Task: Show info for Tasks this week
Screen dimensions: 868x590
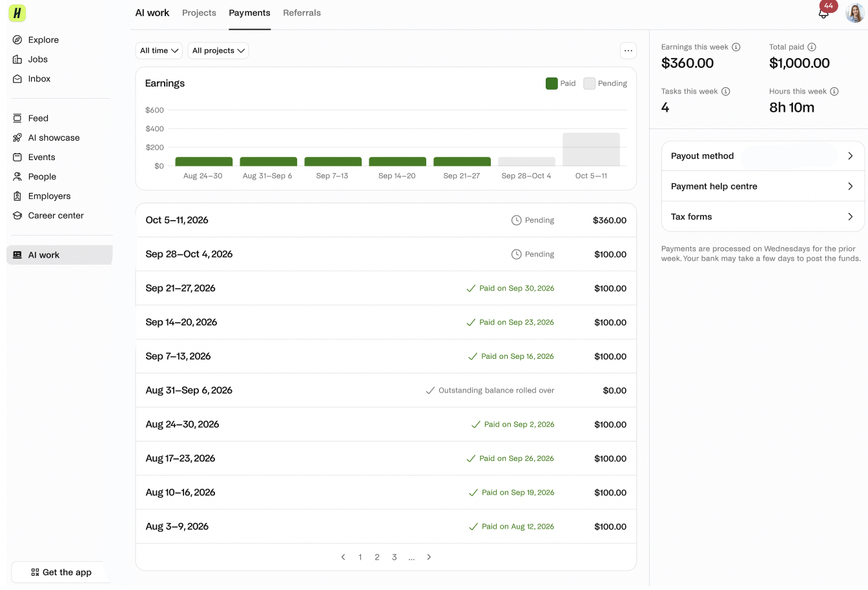Action: click(x=726, y=92)
